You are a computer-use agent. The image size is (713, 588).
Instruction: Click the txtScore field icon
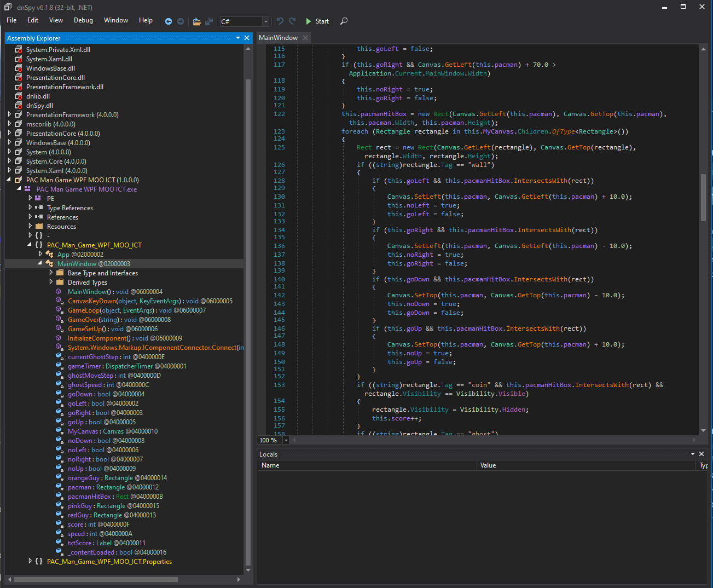click(59, 543)
